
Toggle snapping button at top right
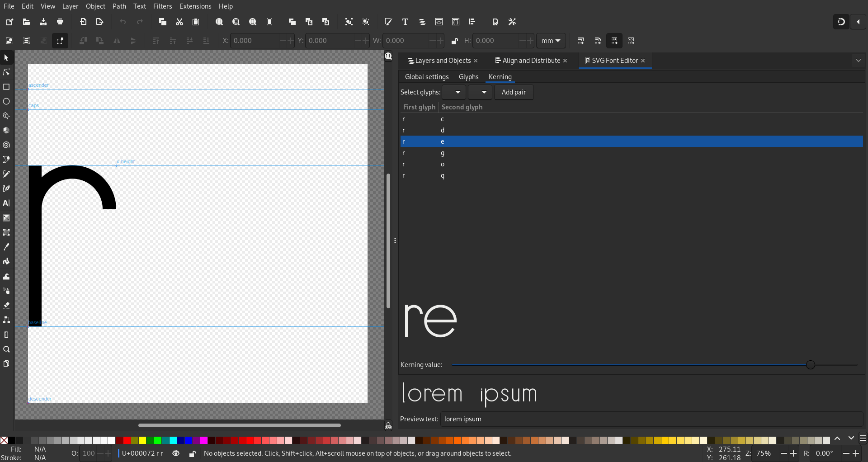point(841,22)
